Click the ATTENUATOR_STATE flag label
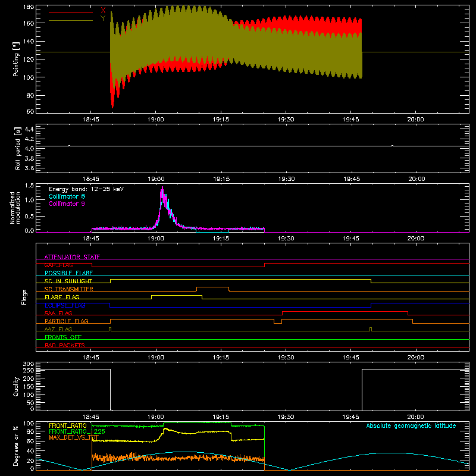 (72, 257)
